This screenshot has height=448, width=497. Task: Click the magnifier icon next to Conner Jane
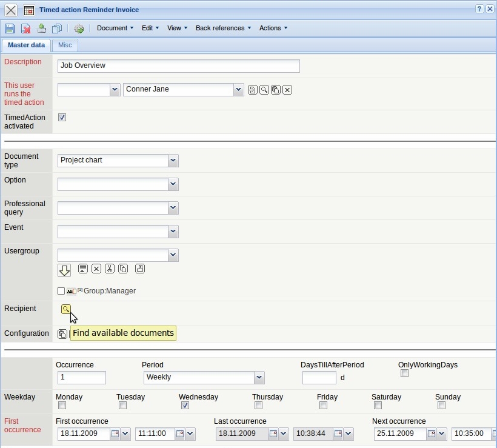click(264, 90)
